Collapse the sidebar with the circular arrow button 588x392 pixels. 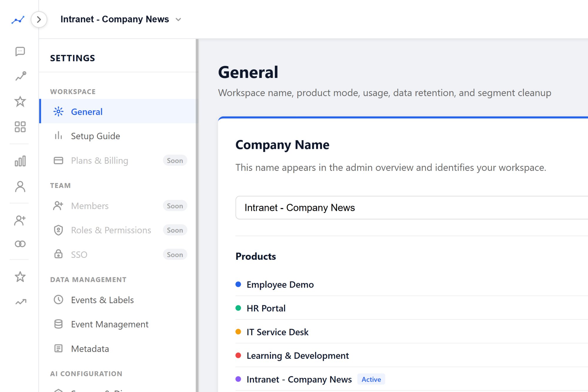point(39,19)
